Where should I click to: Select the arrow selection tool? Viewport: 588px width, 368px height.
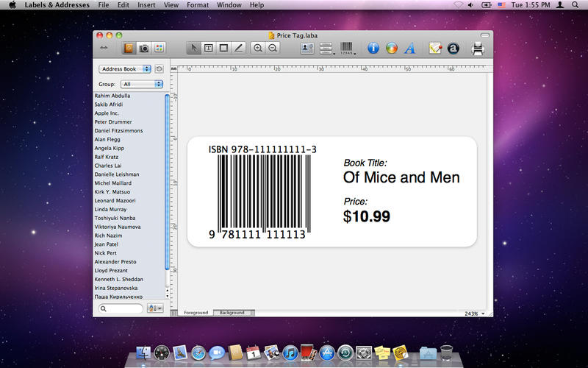(194, 48)
